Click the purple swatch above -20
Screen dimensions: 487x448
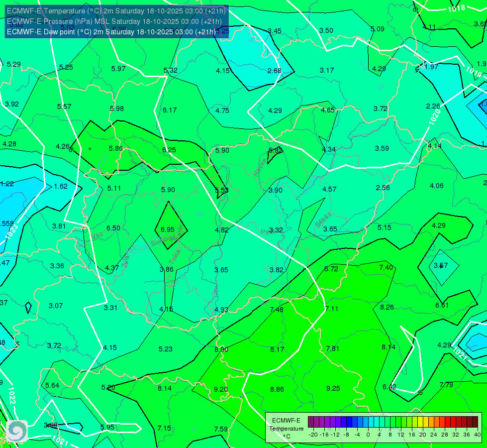pos(311,422)
